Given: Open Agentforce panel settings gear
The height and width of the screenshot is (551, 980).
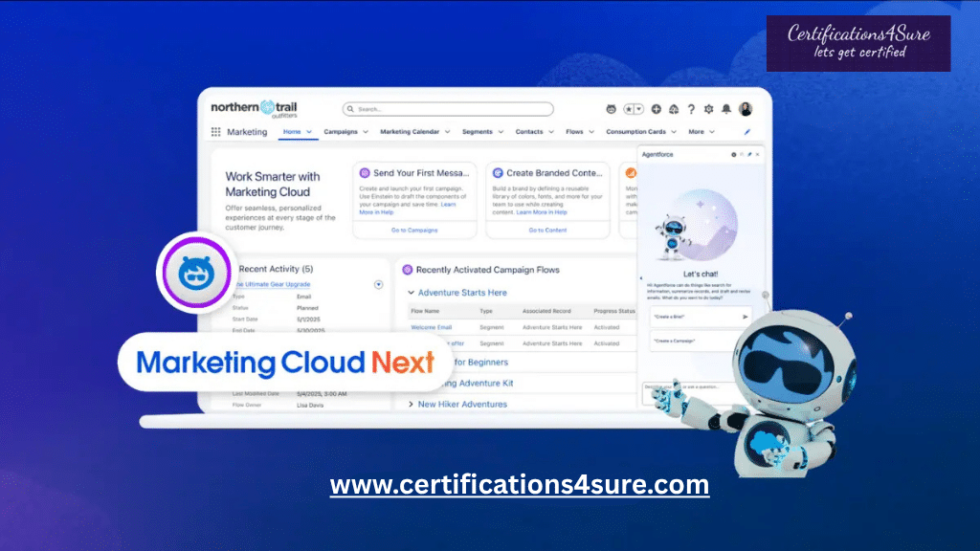Looking at the screenshot, I should click(734, 154).
